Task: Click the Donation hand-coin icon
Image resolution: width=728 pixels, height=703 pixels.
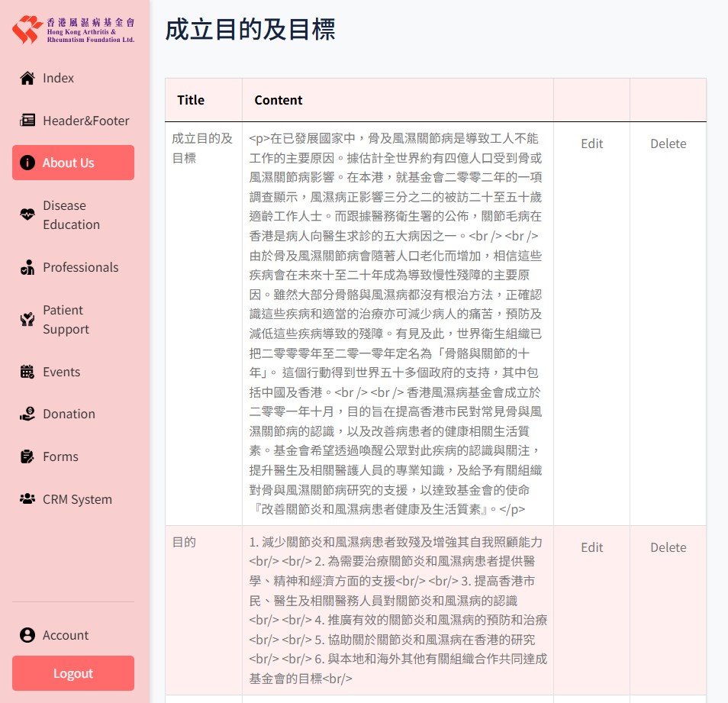Action: [27, 414]
